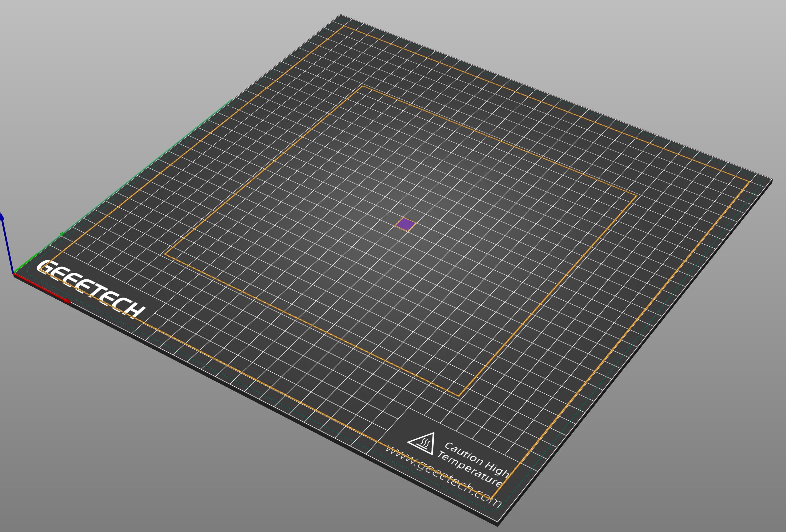Select the purple cube at bed center
Screen dimensions: 786x532
[405, 224]
